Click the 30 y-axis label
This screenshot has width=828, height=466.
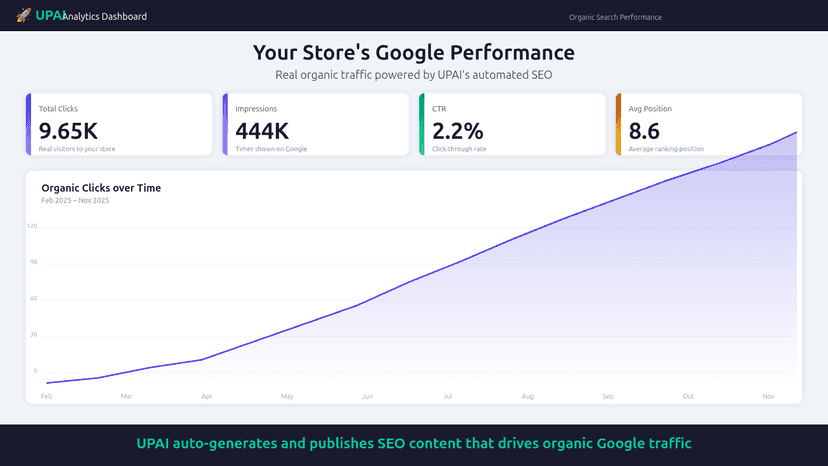click(x=34, y=334)
